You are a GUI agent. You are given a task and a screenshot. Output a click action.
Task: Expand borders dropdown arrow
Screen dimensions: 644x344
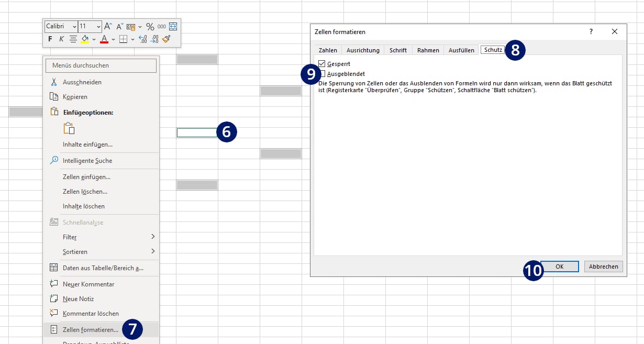(x=132, y=39)
